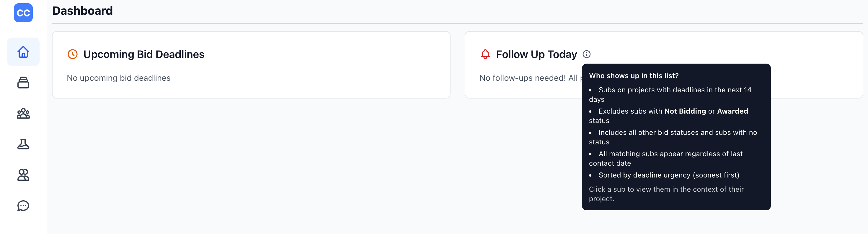Select the three-person group sidebar icon
The height and width of the screenshot is (234, 868).
tap(23, 114)
